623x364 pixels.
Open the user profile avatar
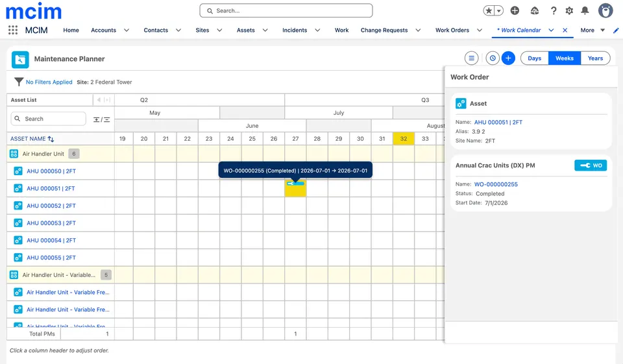click(605, 11)
